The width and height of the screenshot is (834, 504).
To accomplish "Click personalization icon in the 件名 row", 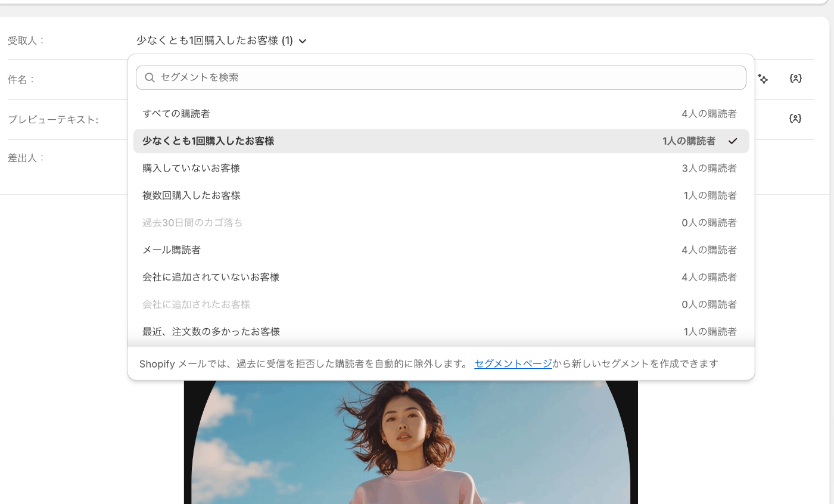I will pyautogui.click(x=795, y=79).
